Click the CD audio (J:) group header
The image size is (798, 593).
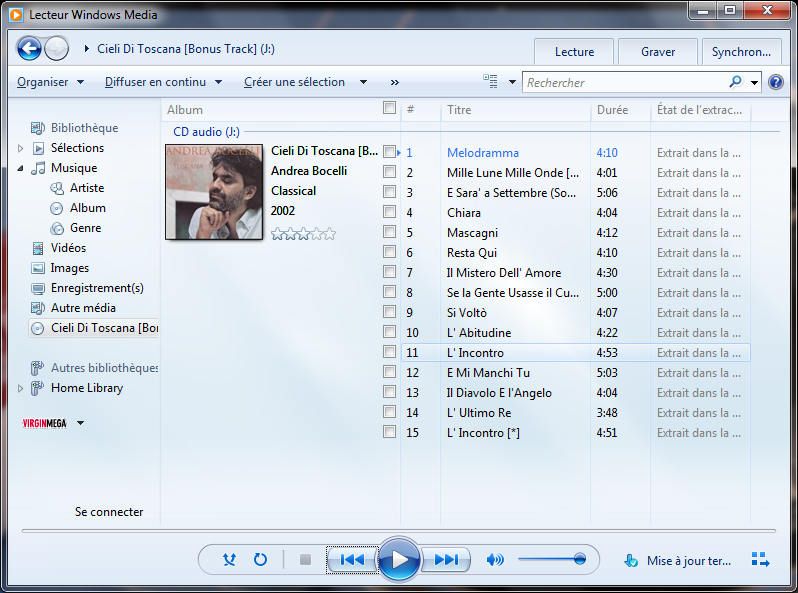coord(206,132)
